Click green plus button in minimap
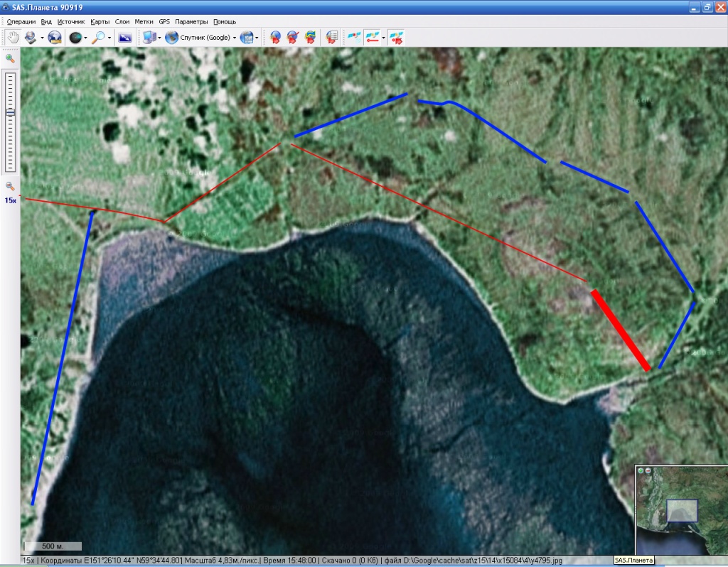Viewport: 728px width, 567px height. point(640,470)
